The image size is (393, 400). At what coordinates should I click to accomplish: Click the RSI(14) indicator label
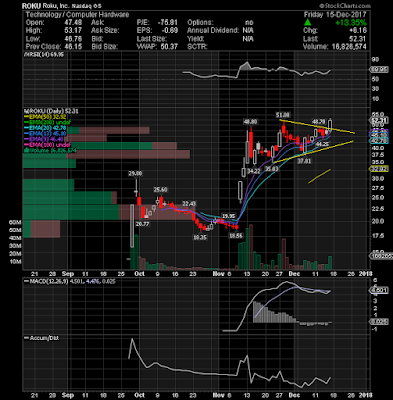click(x=43, y=55)
